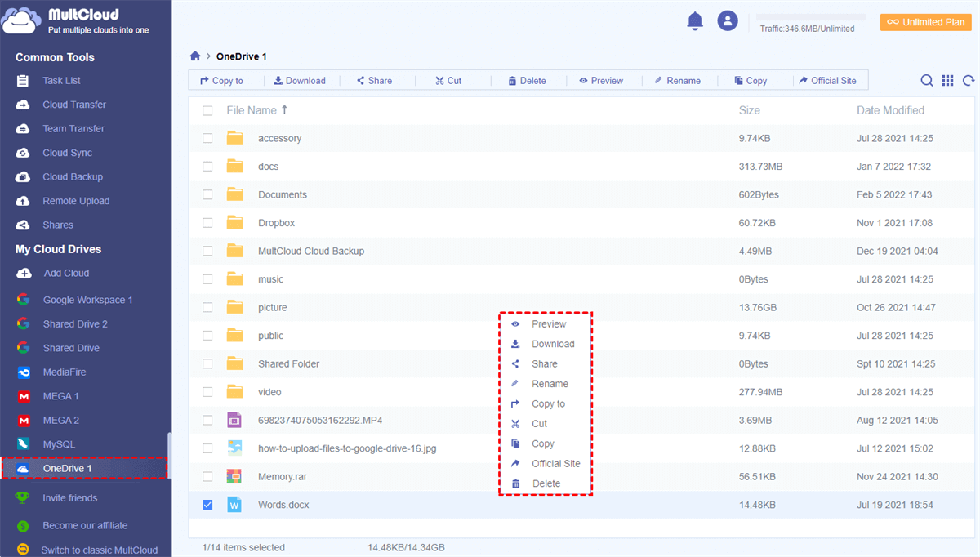Open the user account profile icon

click(727, 21)
